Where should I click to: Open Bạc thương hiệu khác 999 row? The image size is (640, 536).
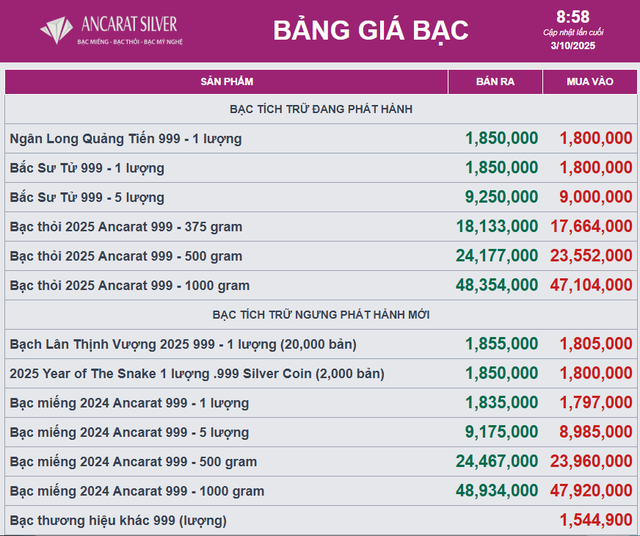[118, 521]
